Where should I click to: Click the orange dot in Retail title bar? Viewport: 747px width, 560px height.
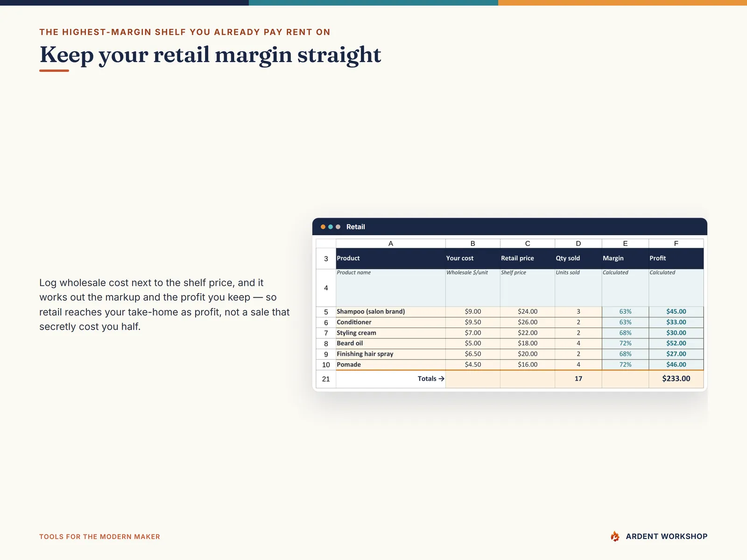coord(323,227)
